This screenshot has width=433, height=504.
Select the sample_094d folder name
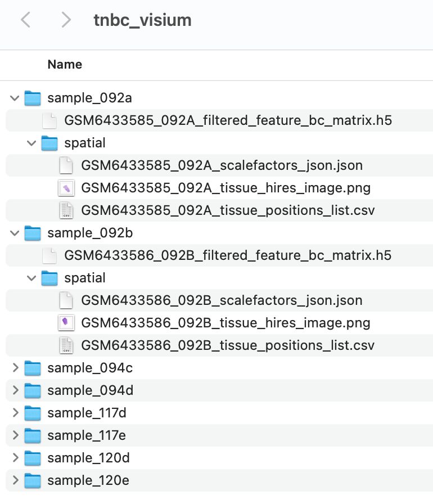coord(91,390)
